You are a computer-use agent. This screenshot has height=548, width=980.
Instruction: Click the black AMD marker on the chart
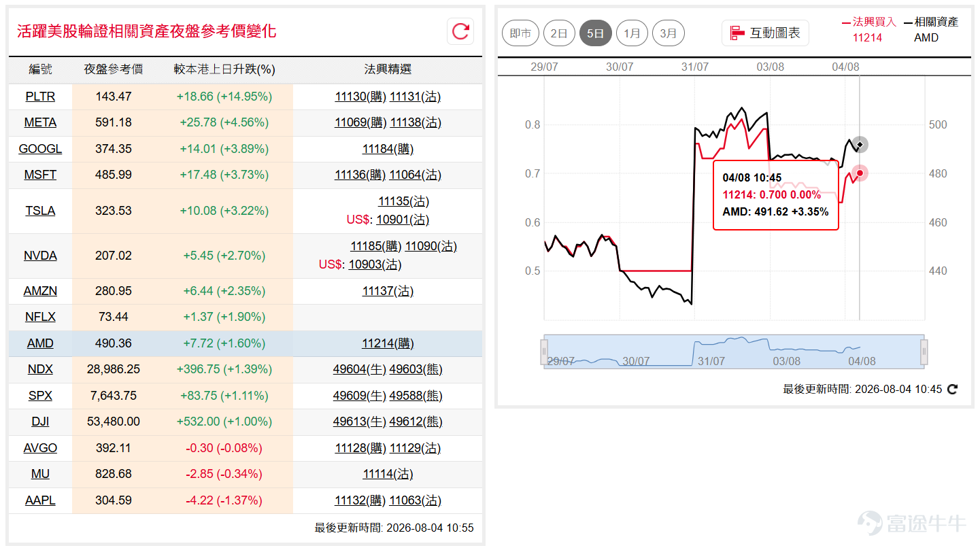(860, 145)
